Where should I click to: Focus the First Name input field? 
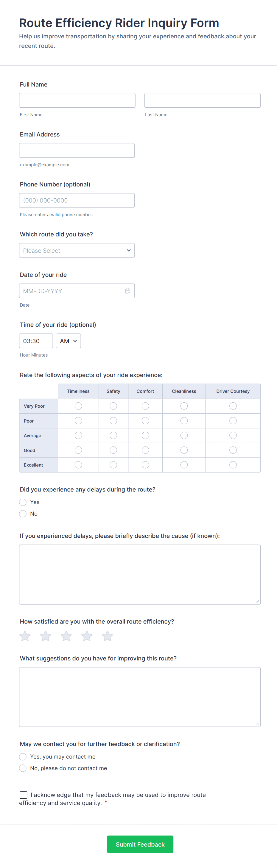point(77,101)
